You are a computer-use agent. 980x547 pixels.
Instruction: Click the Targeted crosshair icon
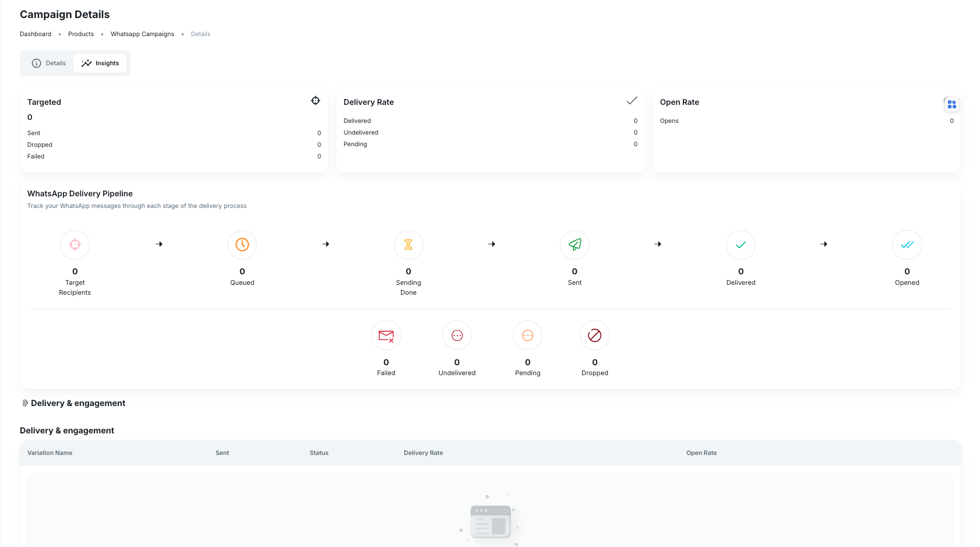315,101
